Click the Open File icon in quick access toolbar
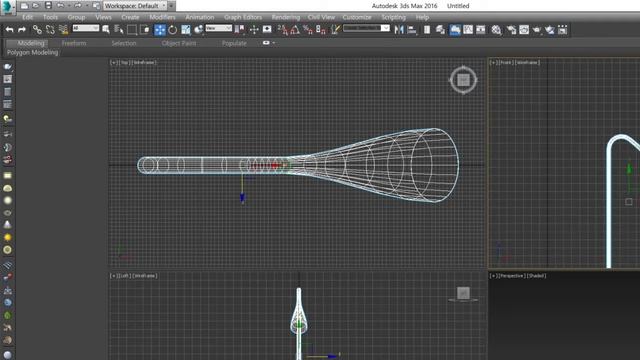 [36, 6]
